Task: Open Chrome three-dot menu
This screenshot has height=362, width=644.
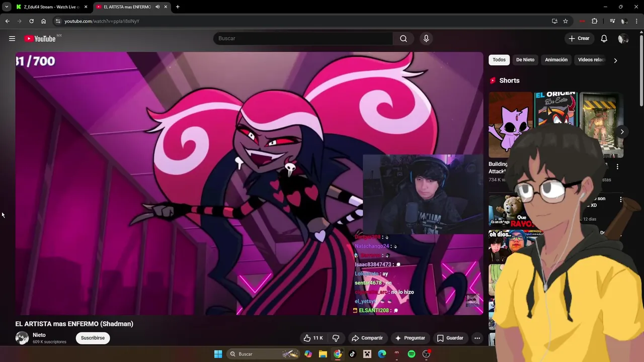Action: click(x=637, y=21)
